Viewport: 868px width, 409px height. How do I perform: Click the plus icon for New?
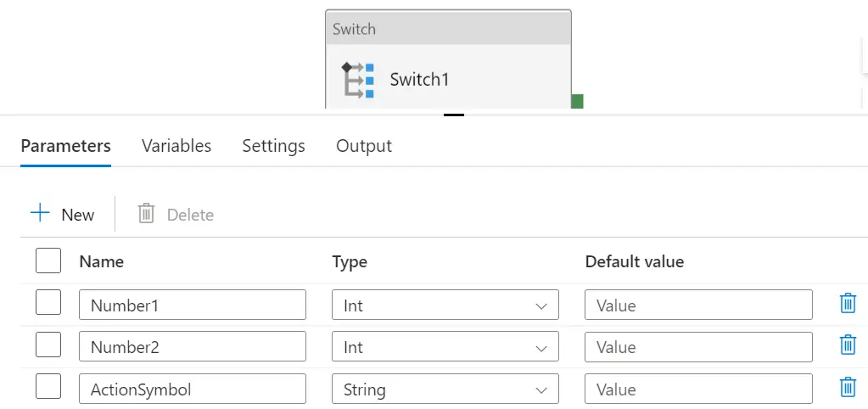(x=40, y=213)
